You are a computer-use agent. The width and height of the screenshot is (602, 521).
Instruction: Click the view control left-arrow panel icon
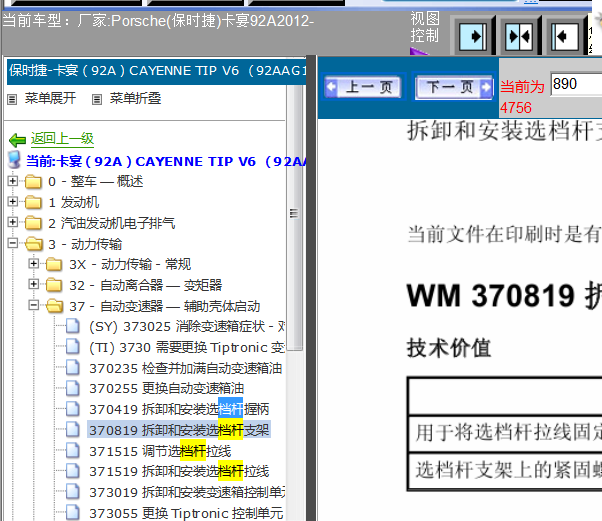(565, 37)
